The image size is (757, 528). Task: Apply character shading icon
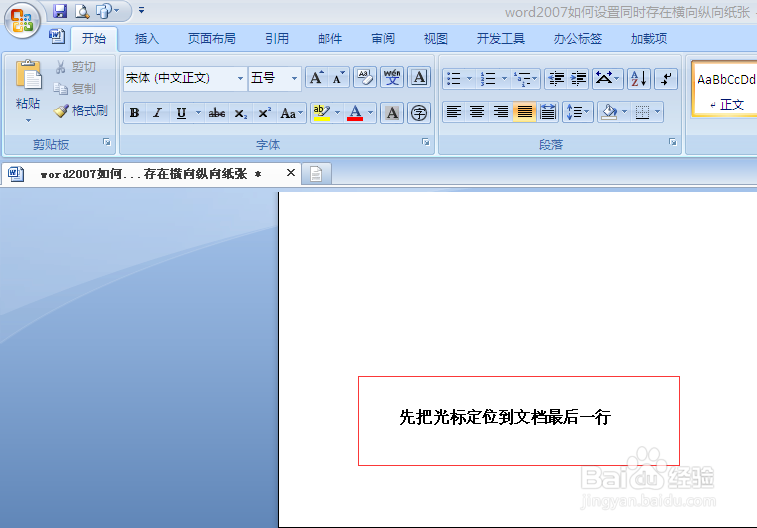pos(392,113)
